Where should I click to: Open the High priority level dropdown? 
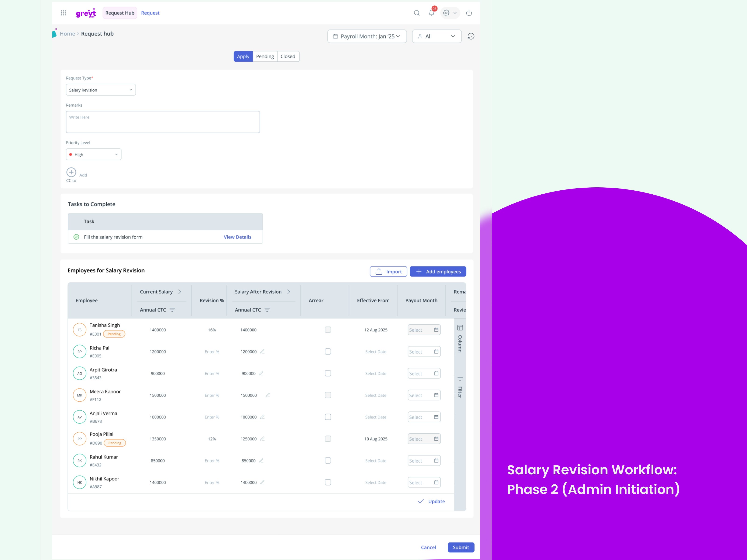coord(94,155)
